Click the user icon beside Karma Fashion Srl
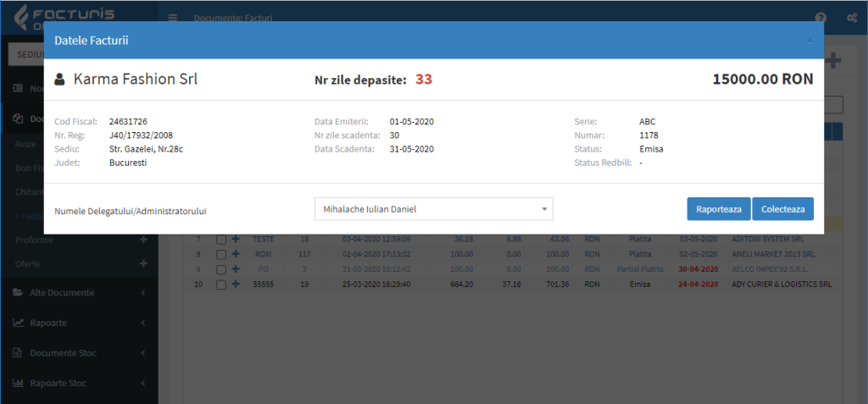Screen dimensions: 868x404 pyautogui.click(x=60, y=80)
